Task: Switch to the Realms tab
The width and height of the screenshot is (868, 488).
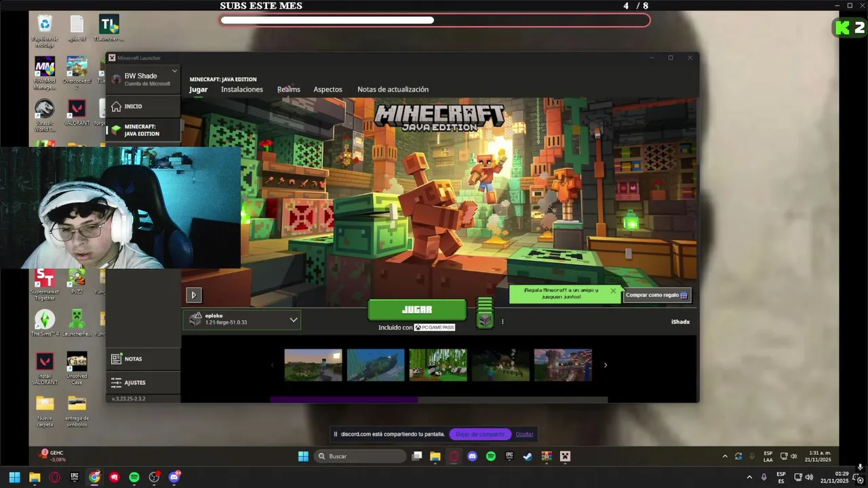Action: (x=288, y=89)
